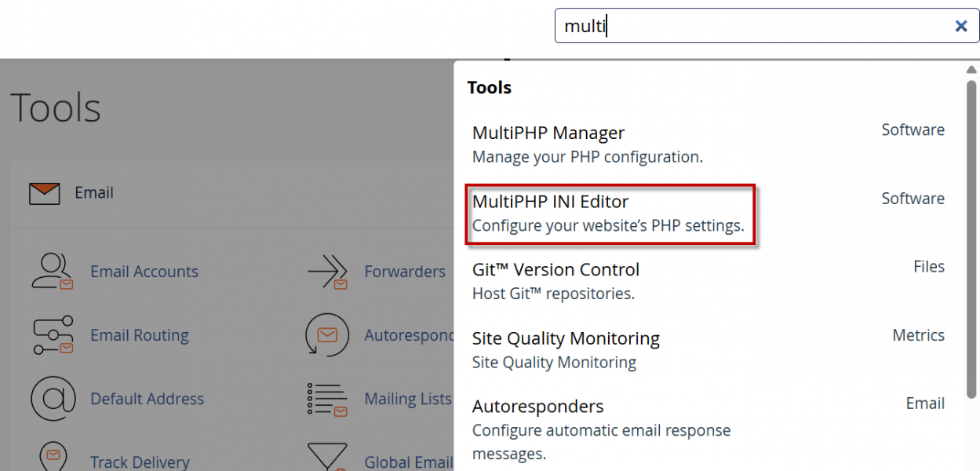This screenshot has height=471, width=980.
Task: Click the Track Delivery pin icon
Action: [x=53, y=458]
